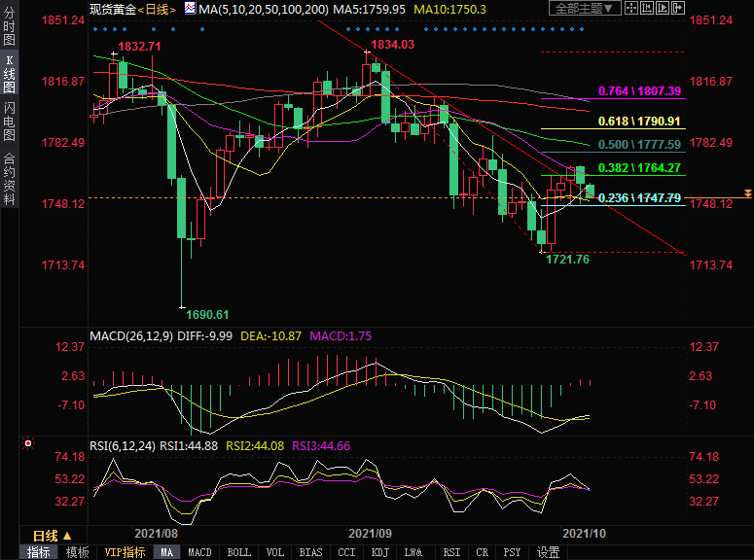Select the KDJ indicator tab

379,552
